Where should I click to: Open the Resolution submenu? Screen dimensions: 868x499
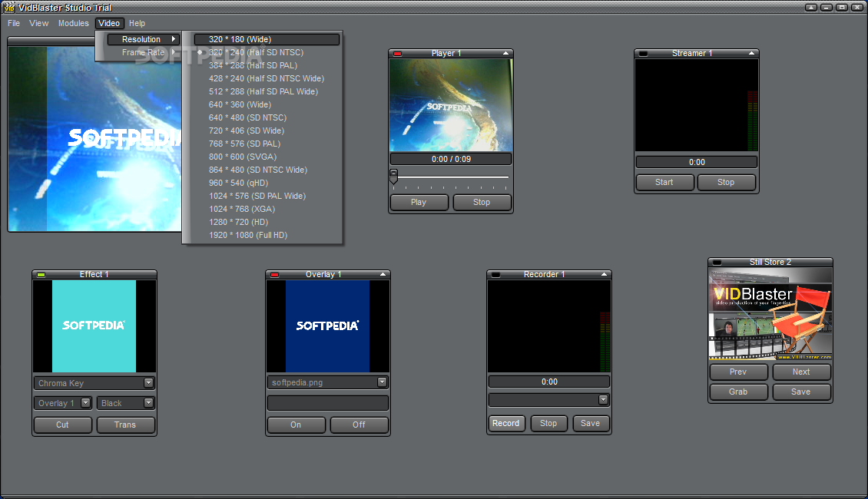click(143, 39)
